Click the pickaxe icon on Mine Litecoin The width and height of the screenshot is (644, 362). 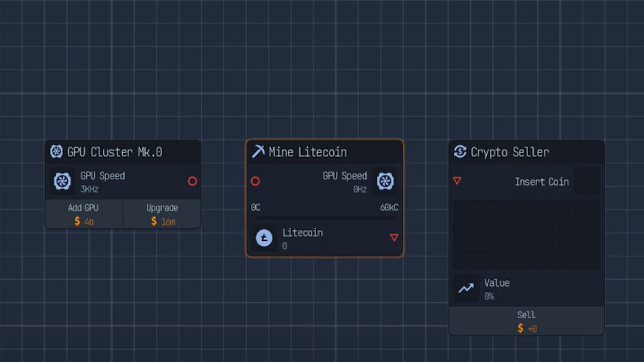[x=258, y=151]
